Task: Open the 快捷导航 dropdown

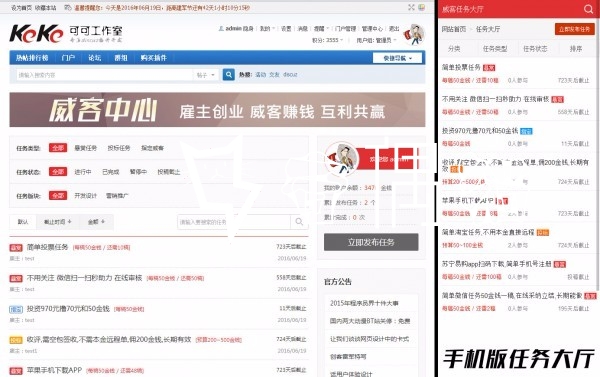Action: (x=398, y=58)
